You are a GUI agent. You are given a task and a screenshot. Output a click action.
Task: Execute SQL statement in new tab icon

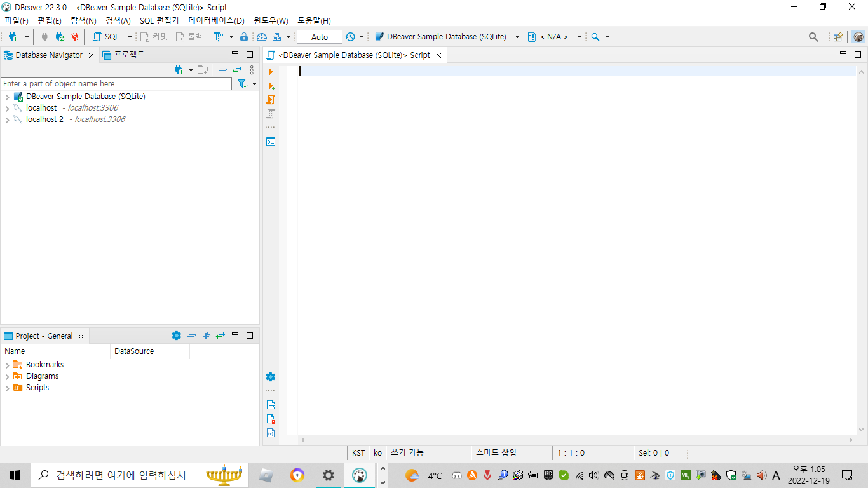[x=271, y=86]
